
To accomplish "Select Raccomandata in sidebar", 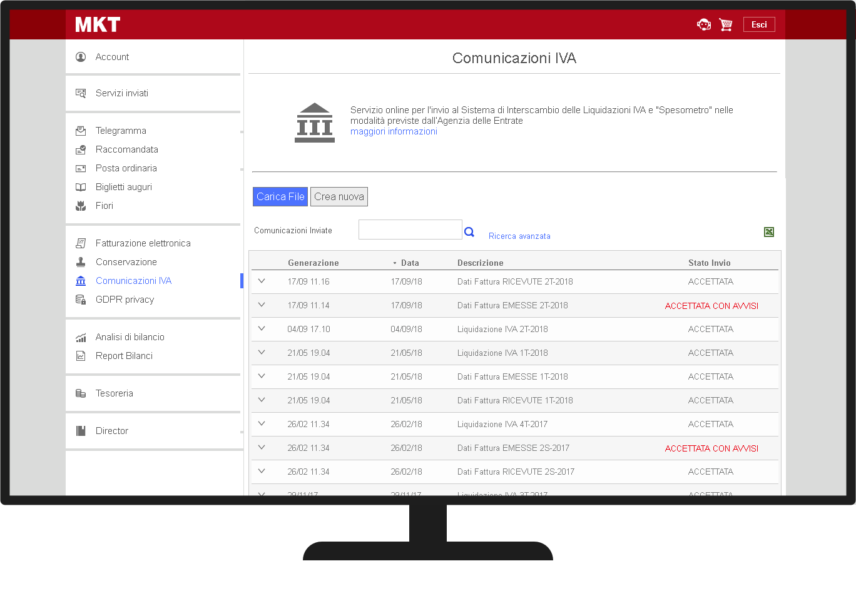I will [x=127, y=149].
